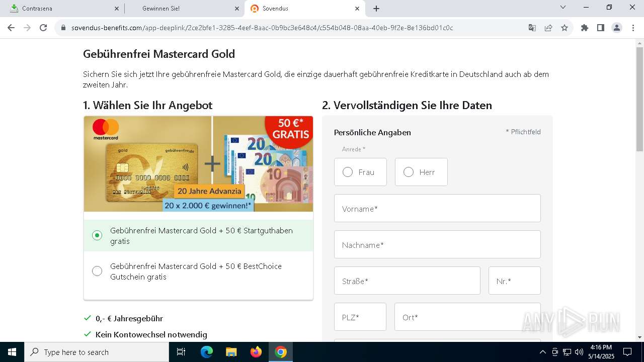Choose Herr as salutation
This screenshot has width=644, height=362.
tap(421, 172)
